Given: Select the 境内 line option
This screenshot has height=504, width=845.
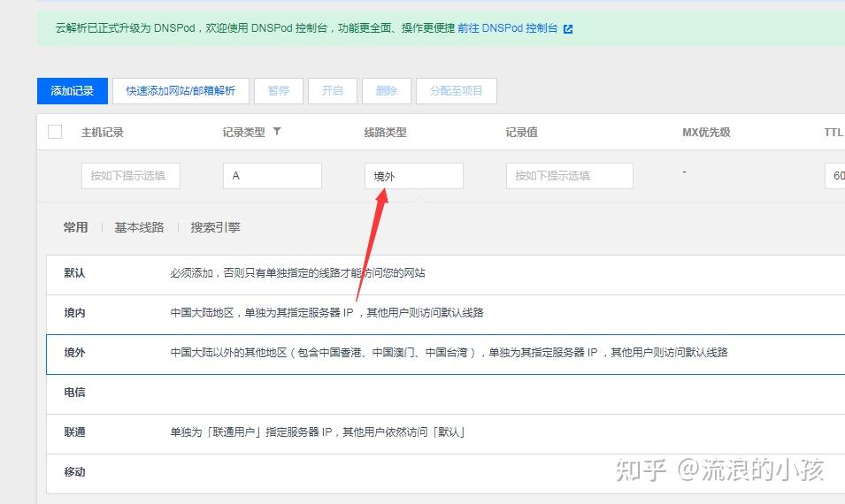Looking at the screenshot, I should pyautogui.click(x=446, y=315).
